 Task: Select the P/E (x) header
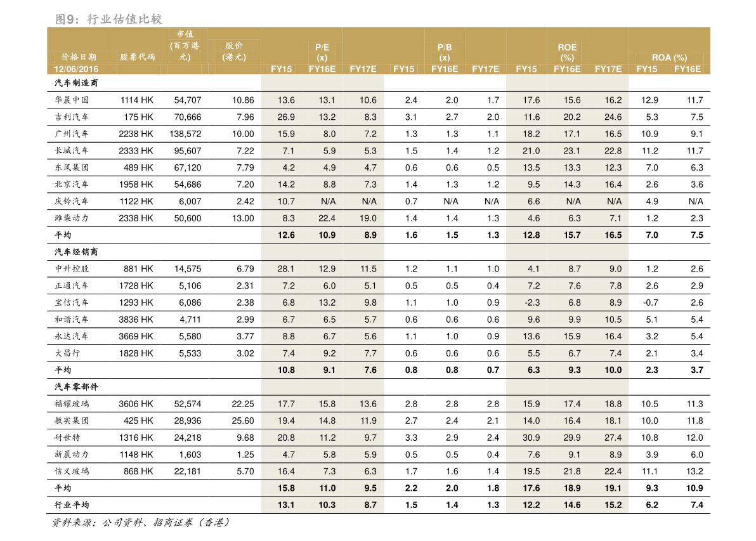click(322, 52)
